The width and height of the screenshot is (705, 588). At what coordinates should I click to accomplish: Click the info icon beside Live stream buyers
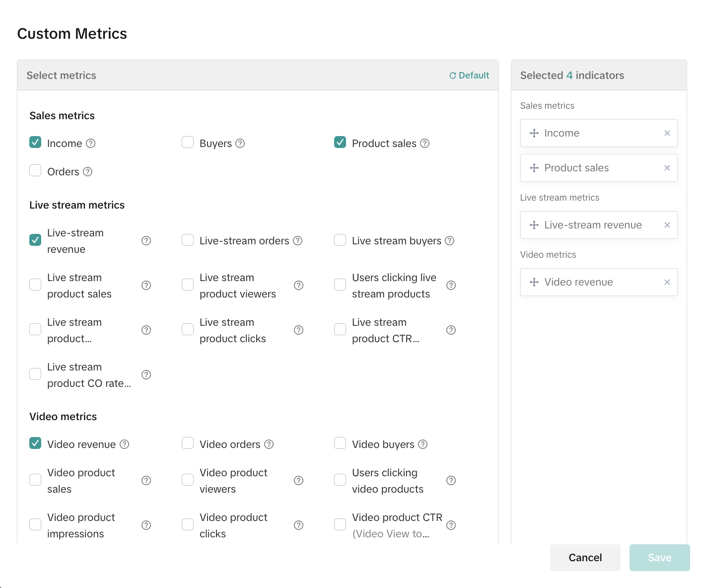449,241
